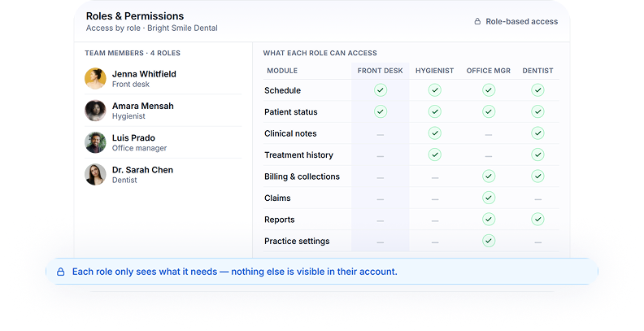Image resolution: width=644 pixels, height=331 pixels.
Task: Toggle Schedule access for Hygienist
Action: click(x=434, y=90)
